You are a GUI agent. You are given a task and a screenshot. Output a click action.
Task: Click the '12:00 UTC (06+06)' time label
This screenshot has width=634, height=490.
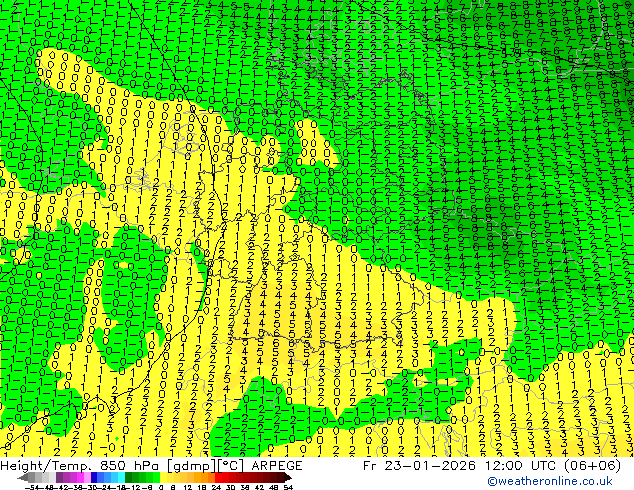click(x=553, y=466)
